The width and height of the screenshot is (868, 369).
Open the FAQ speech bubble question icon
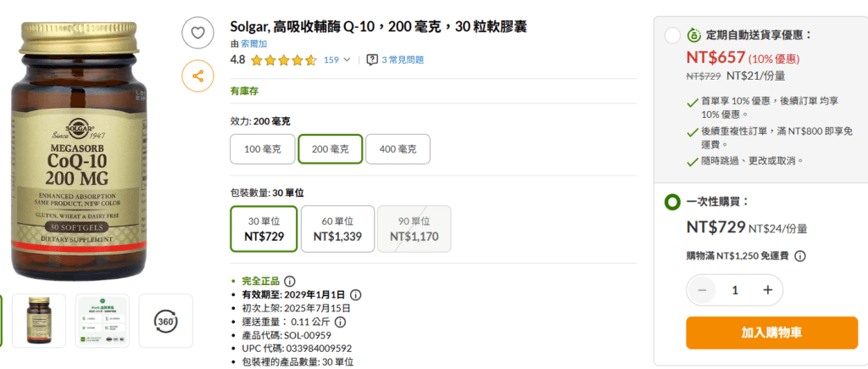click(x=373, y=60)
